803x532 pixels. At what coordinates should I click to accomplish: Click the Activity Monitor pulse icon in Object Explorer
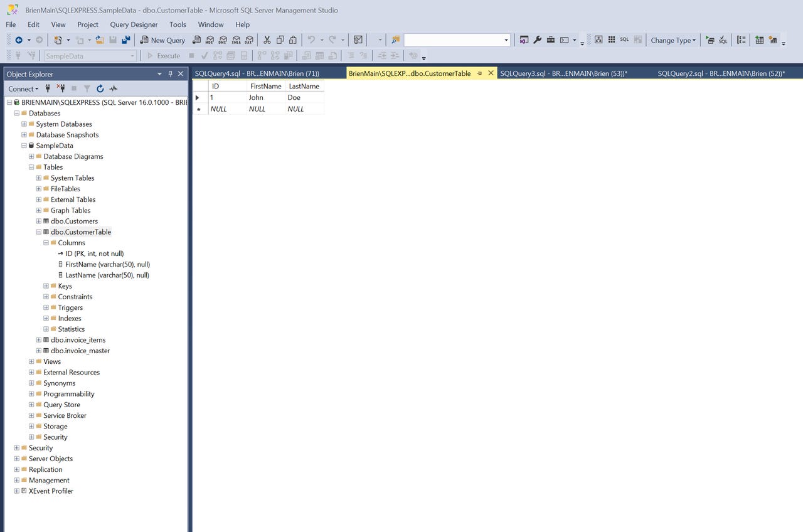click(113, 88)
